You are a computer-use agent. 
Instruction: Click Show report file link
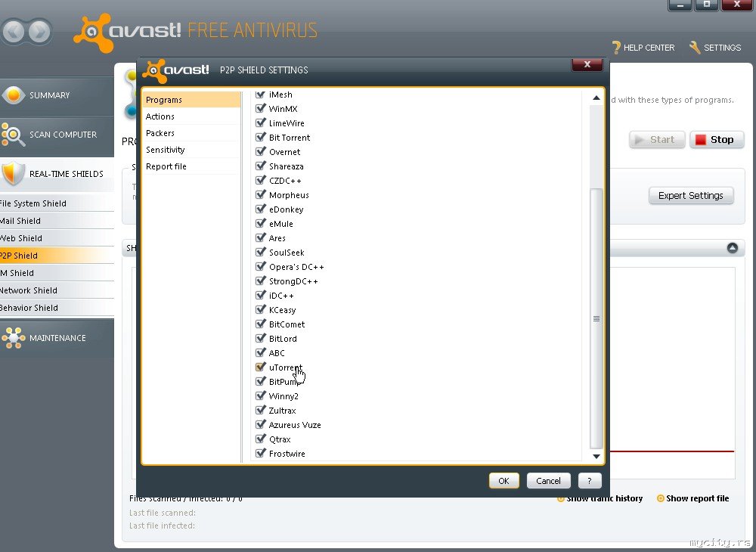coord(697,498)
